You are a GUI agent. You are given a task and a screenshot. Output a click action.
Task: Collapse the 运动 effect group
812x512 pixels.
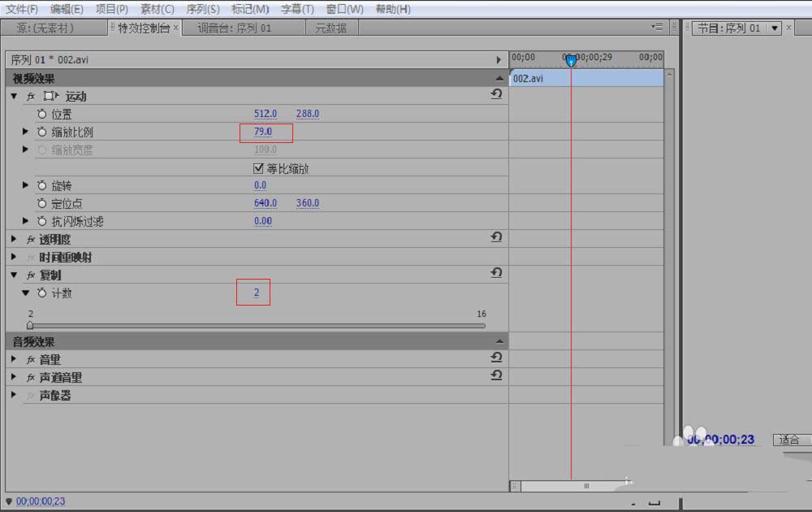(14, 96)
